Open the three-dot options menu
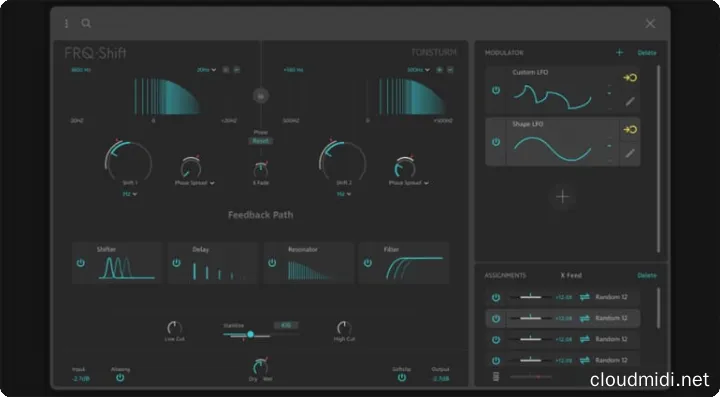 (x=67, y=23)
